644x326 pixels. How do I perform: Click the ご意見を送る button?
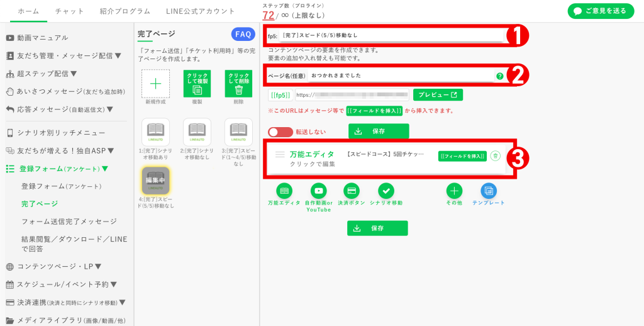(x=601, y=11)
